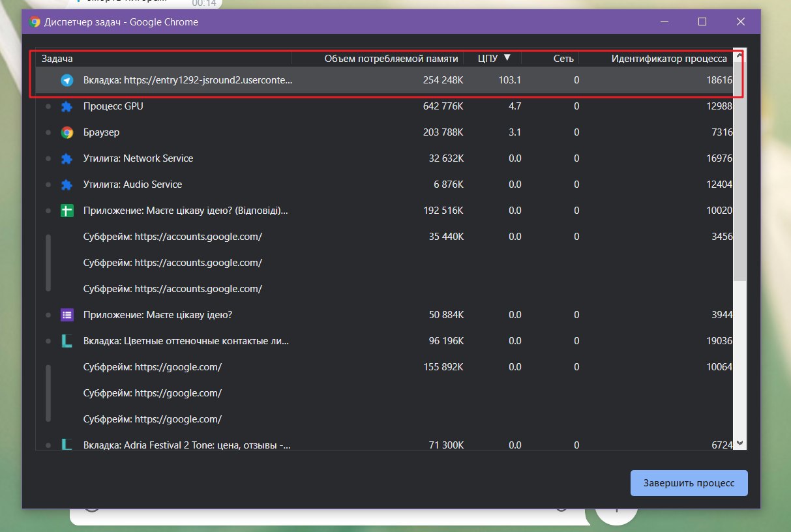Click process ID 10020
This screenshot has width=791, height=532.
click(719, 211)
